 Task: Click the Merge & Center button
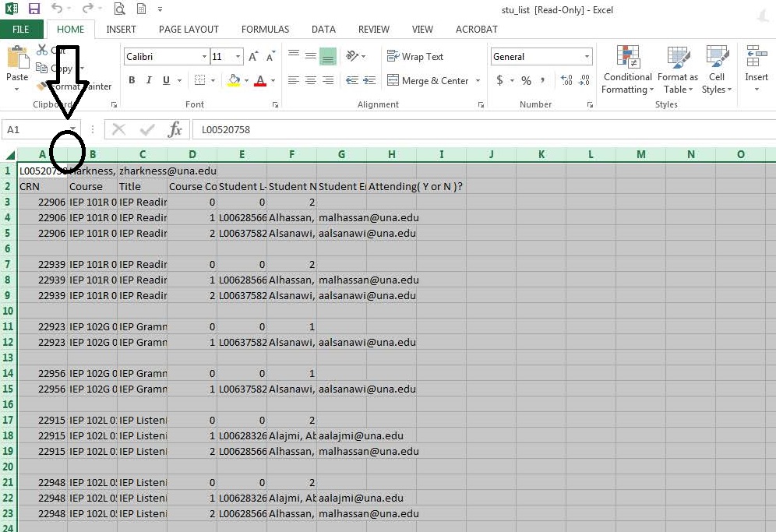(x=427, y=80)
